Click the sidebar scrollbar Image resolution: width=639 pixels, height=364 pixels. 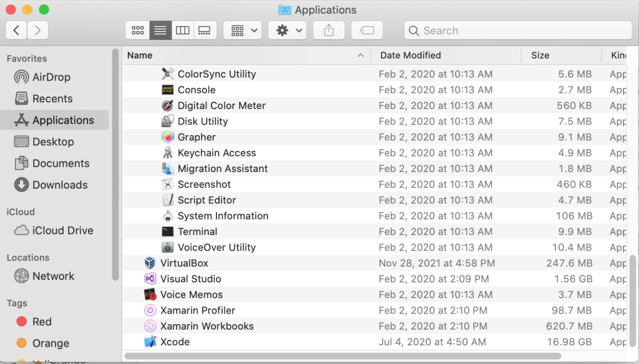pyautogui.click(x=115, y=164)
